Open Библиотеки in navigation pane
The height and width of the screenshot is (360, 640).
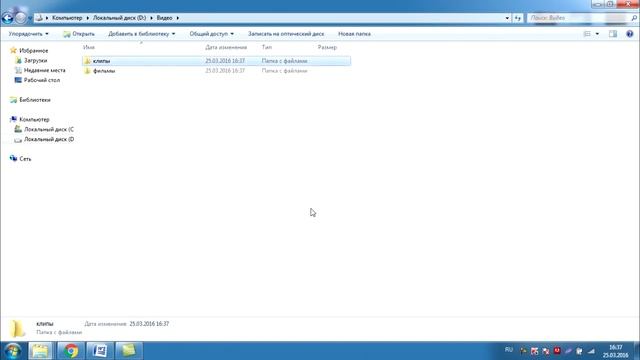35,100
